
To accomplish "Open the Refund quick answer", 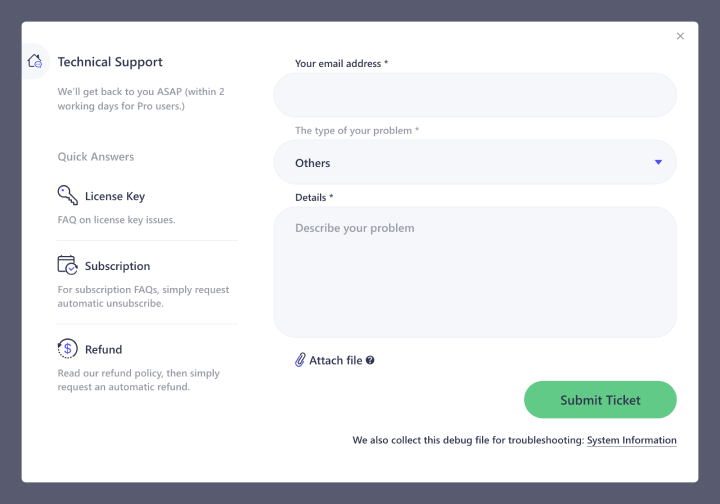I will 103,350.
